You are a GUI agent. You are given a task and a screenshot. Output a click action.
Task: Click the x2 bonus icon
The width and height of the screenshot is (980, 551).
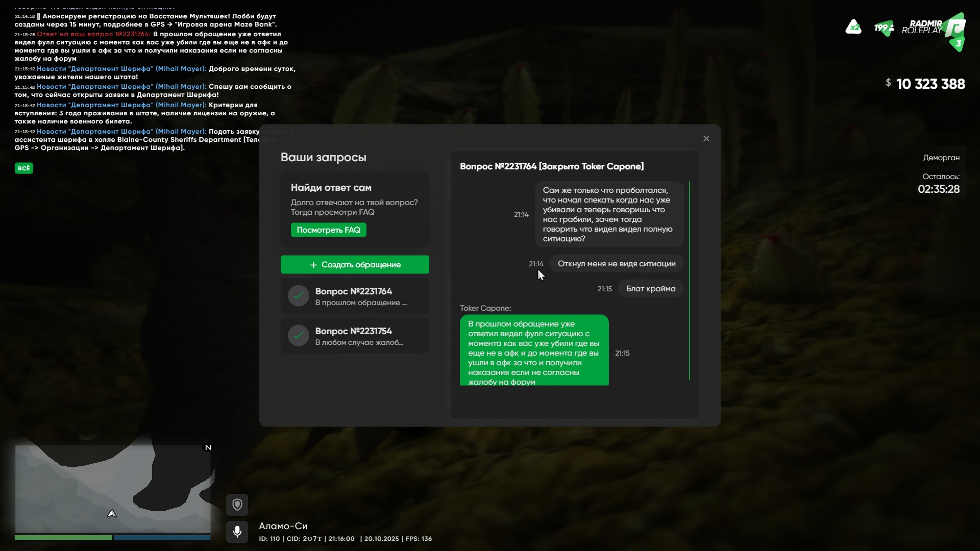[853, 27]
